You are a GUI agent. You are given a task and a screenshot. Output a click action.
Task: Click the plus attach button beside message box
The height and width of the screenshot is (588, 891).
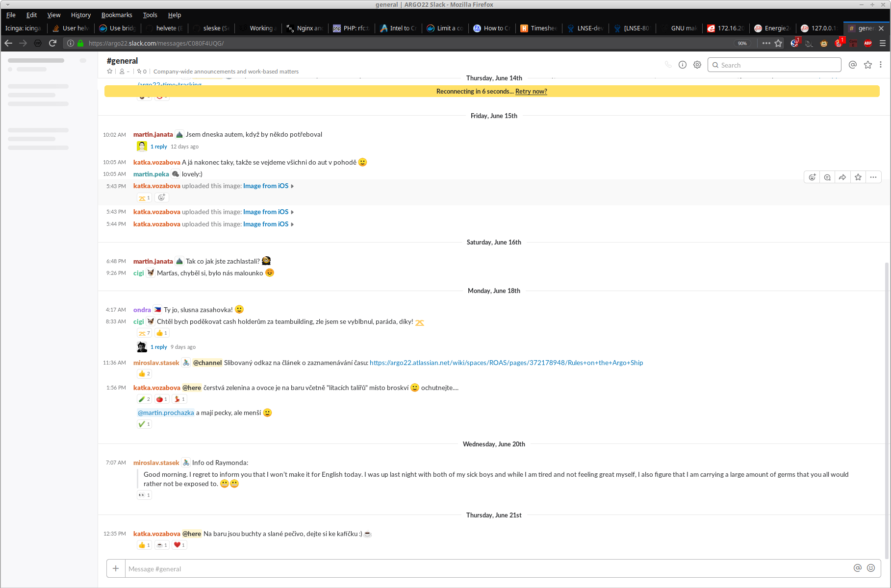click(x=116, y=568)
